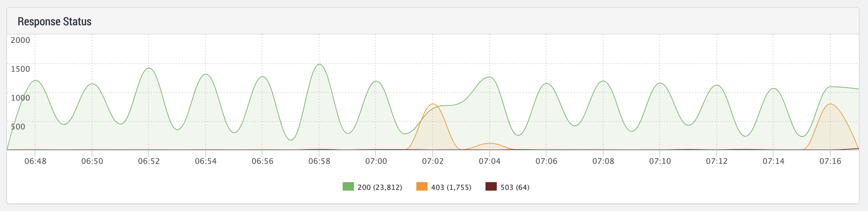Click the green 200 legend swatch
Image resolution: width=868 pixels, height=211 pixels.
pyautogui.click(x=348, y=187)
